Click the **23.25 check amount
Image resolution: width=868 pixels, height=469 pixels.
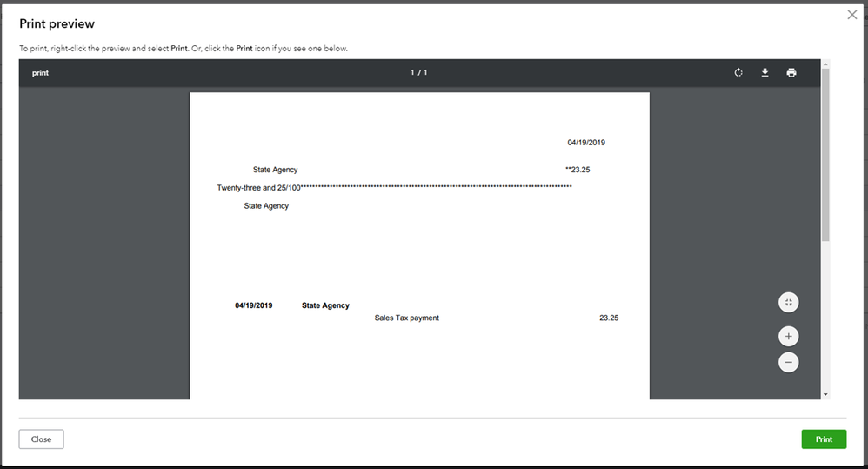pos(578,170)
